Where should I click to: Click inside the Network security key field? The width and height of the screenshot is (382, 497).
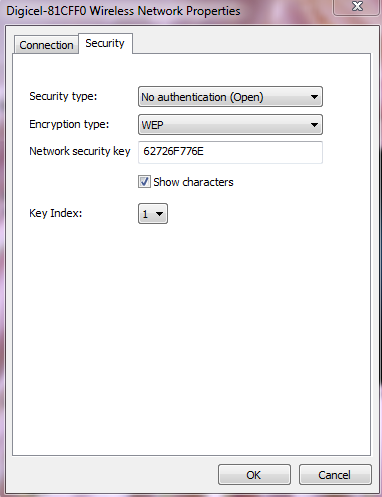[x=230, y=152]
